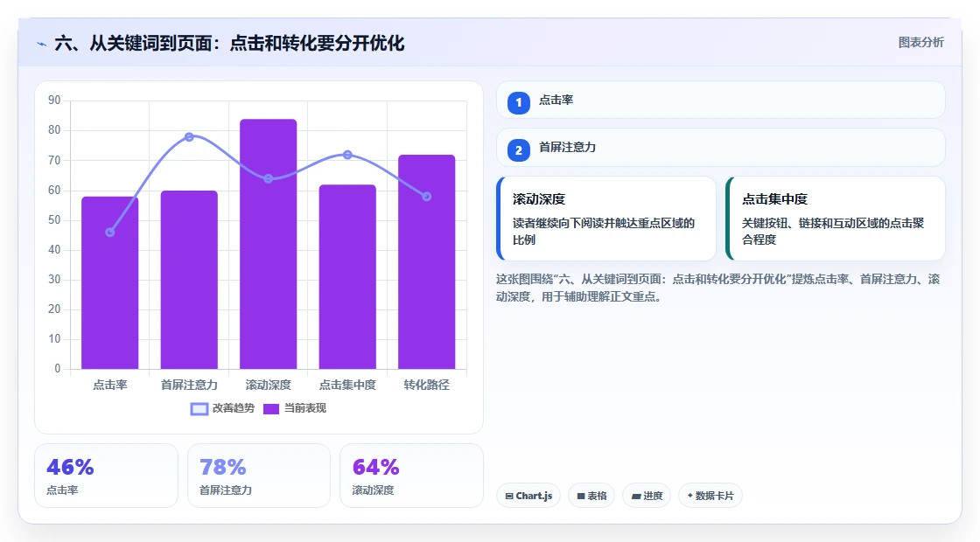Click the trend line point above 转化路径

[x=427, y=197]
